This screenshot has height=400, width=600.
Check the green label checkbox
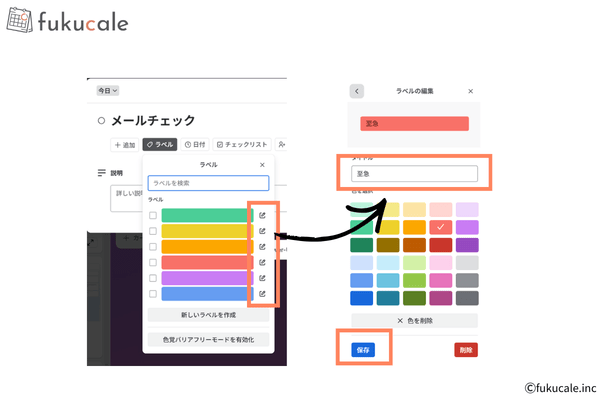(x=153, y=215)
